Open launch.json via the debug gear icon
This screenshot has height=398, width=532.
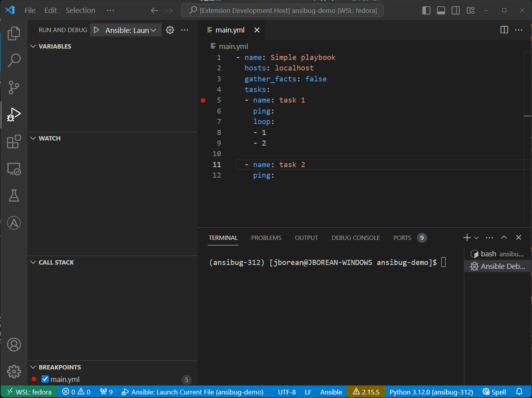point(170,29)
